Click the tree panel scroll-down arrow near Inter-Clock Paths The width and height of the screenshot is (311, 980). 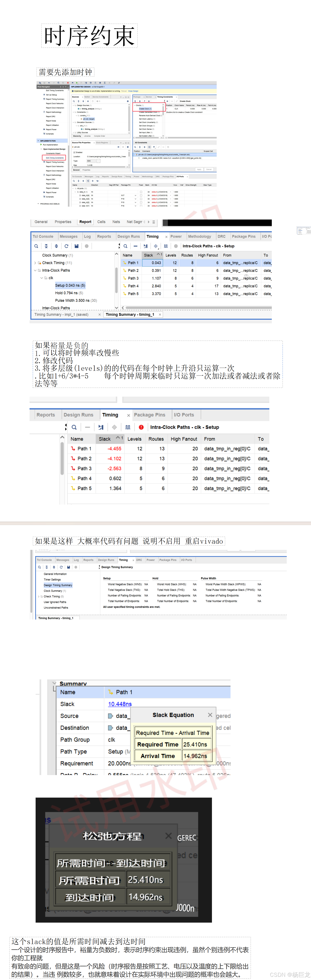[116, 308]
